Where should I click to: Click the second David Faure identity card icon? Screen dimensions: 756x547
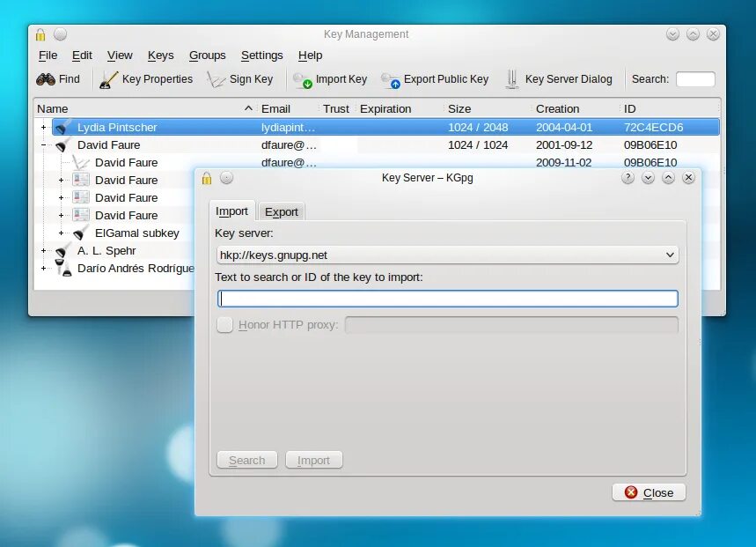[x=80, y=198]
